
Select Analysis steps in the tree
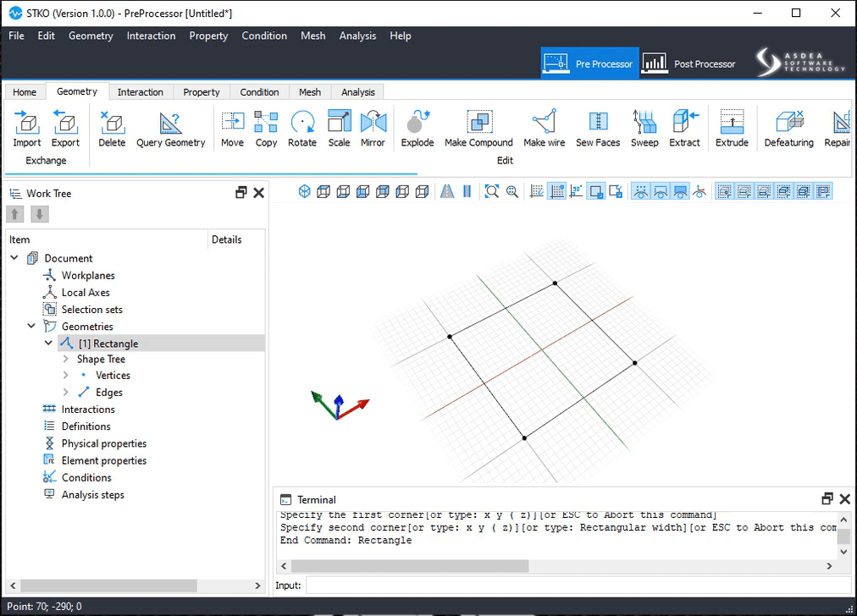93,495
